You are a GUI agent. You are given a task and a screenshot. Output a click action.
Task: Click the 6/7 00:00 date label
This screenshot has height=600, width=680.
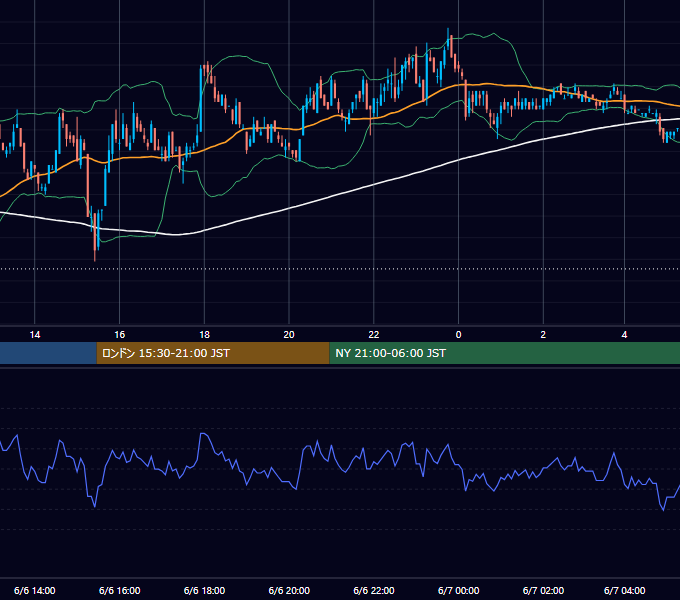(x=458, y=590)
